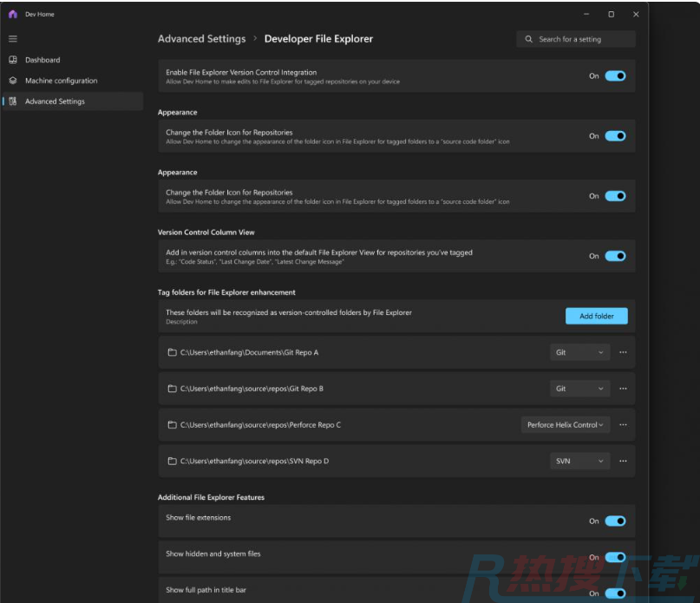Click 'These folders will be recognized' description text
This screenshot has height=603, width=700.
point(289,312)
